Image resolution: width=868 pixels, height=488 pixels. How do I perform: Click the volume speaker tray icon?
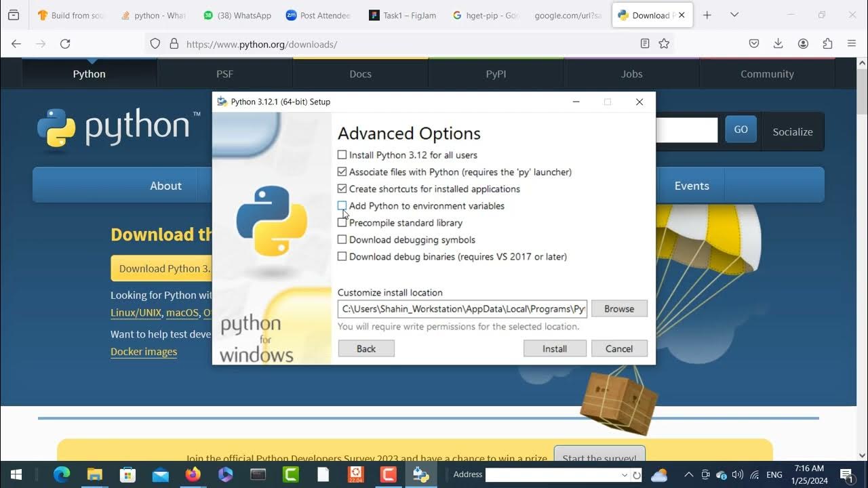click(737, 474)
